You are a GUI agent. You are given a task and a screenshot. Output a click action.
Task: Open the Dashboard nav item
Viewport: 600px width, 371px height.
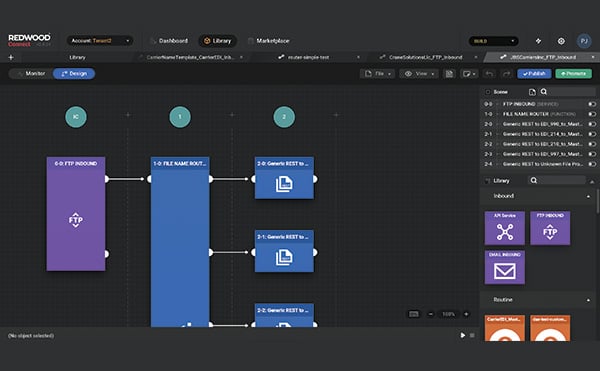[169, 41]
